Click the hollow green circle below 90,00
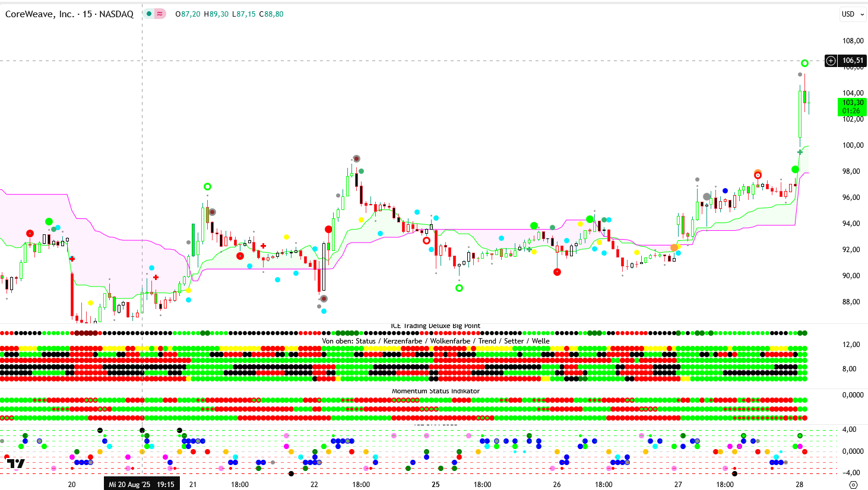 tap(459, 288)
